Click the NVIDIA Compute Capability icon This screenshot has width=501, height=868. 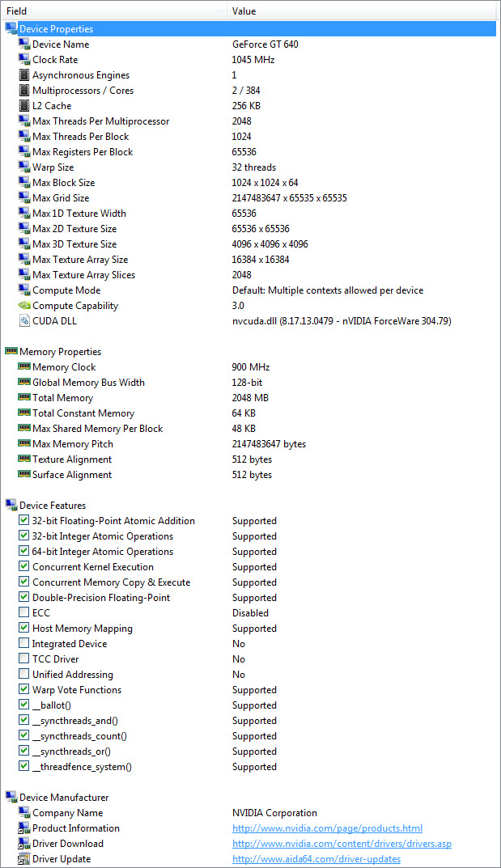[x=23, y=306]
